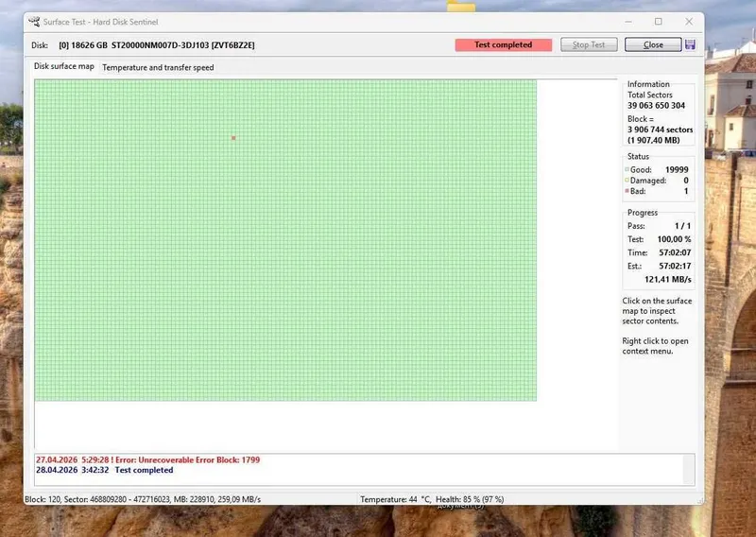
Task: Minimize the Surface Test window
Action: pos(628,22)
